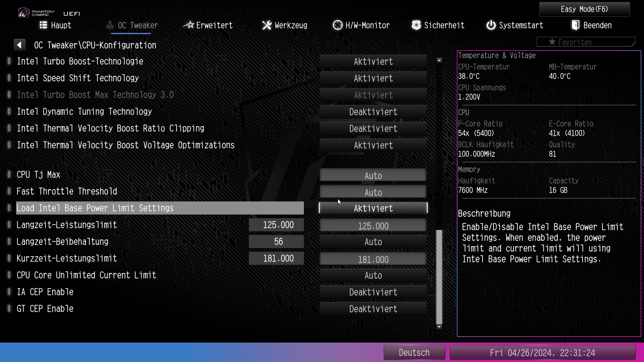Click the Sicherheit shield icon
This screenshot has width=644, height=362.
(416, 25)
